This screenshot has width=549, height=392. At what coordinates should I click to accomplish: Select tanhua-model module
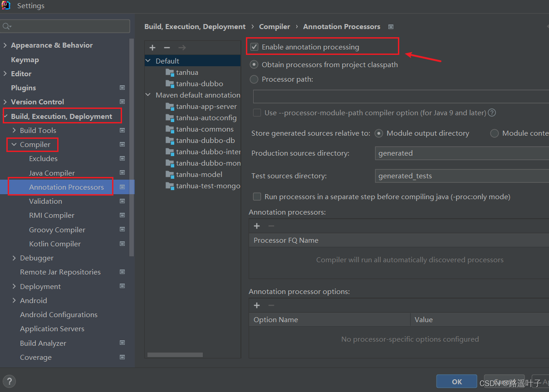[199, 174]
